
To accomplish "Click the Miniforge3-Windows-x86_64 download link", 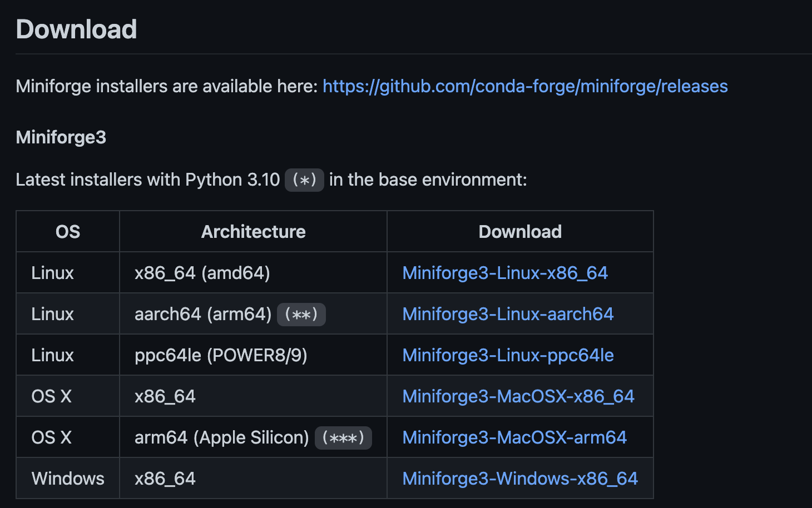I will pos(520,479).
